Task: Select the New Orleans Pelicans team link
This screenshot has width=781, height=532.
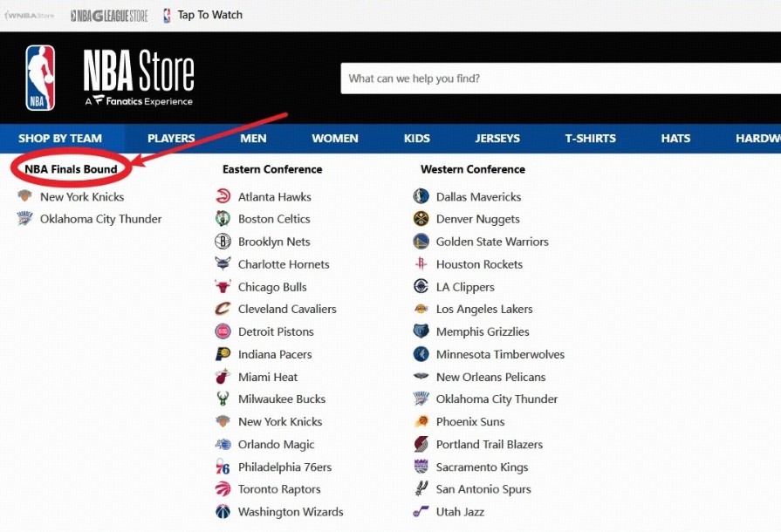Action: [490, 377]
